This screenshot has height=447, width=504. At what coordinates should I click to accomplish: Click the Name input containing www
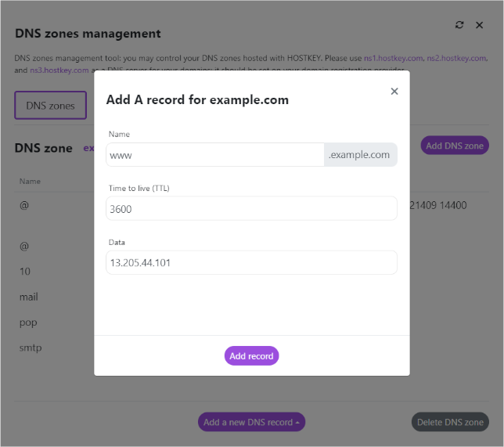point(215,155)
